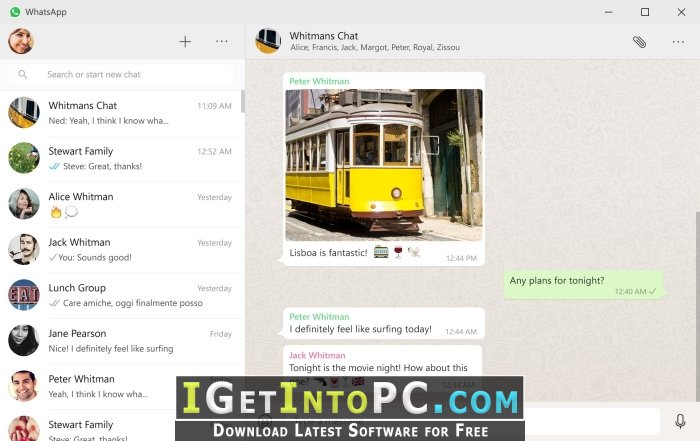The height and width of the screenshot is (441, 700).
Task: Attach a file using the paperclip icon
Action: (639, 42)
